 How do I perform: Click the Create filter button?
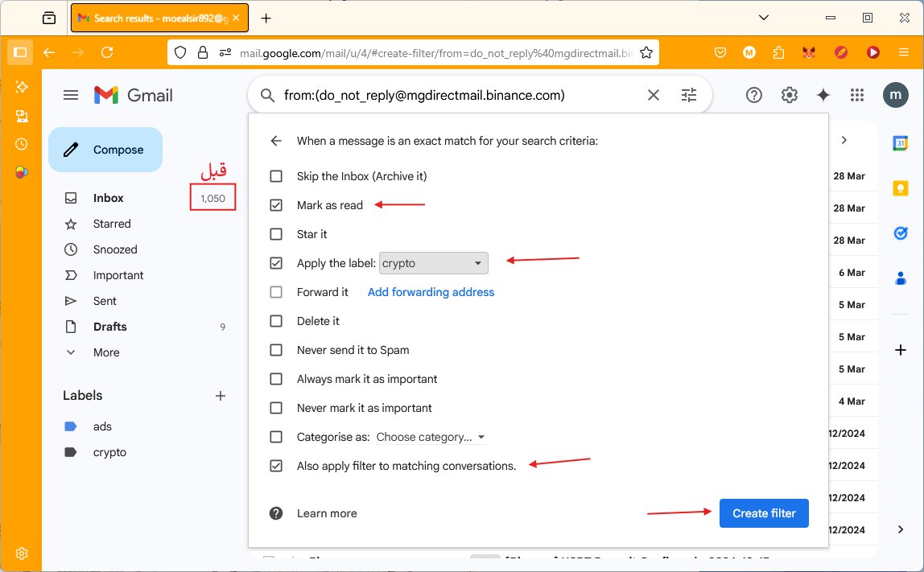pyautogui.click(x=764, y=513)
